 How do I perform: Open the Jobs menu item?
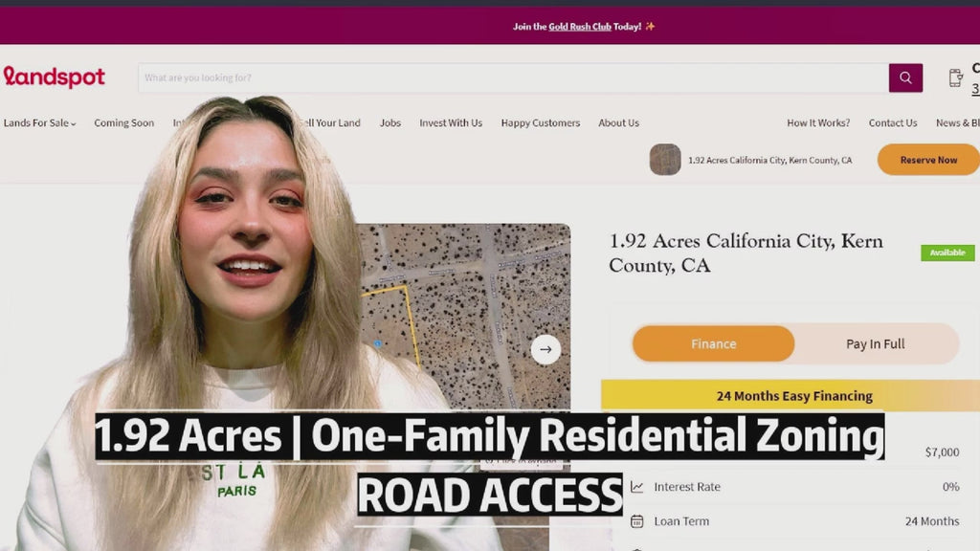(x=390, y=123)
